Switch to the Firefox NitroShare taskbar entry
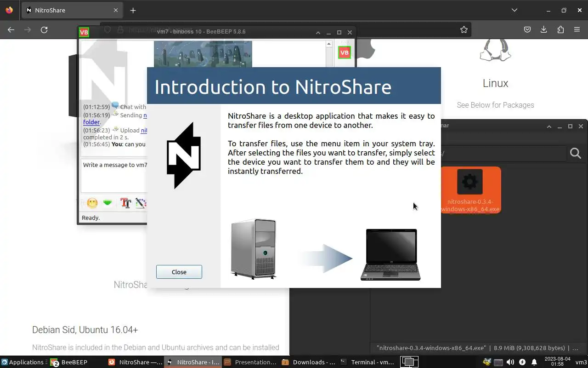The image size is (588, 368). [x=135, y=362]
